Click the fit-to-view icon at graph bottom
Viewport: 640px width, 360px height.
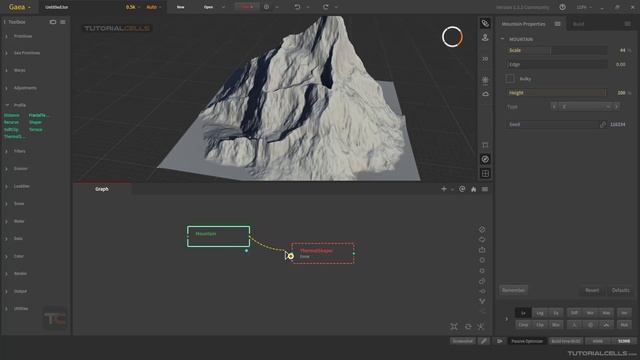[454, 327]
